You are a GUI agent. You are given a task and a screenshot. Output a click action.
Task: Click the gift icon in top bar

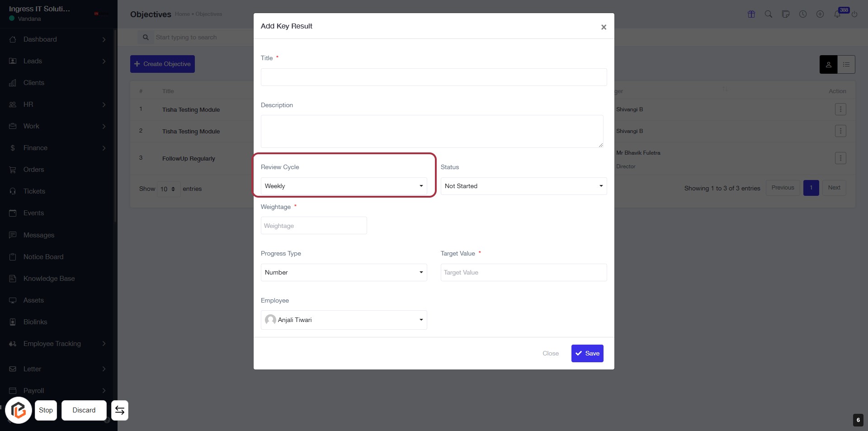[x=751, y=14]
